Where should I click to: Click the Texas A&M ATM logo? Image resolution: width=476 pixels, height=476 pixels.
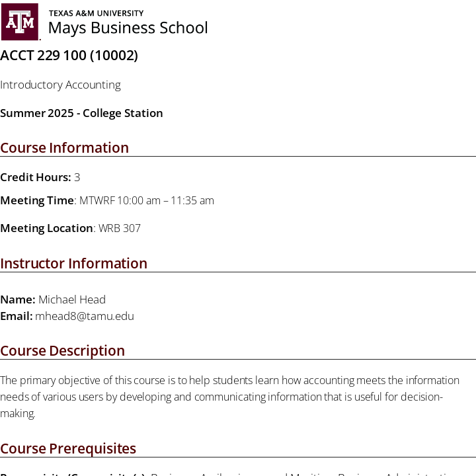pos(20,22)
